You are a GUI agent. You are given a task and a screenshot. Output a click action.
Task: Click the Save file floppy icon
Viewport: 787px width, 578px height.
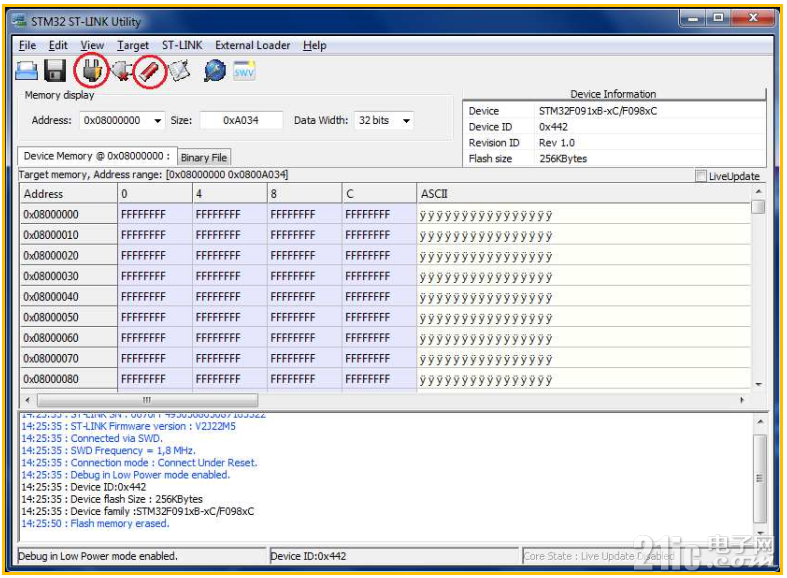pyautogui.click(x=55, y=71)
